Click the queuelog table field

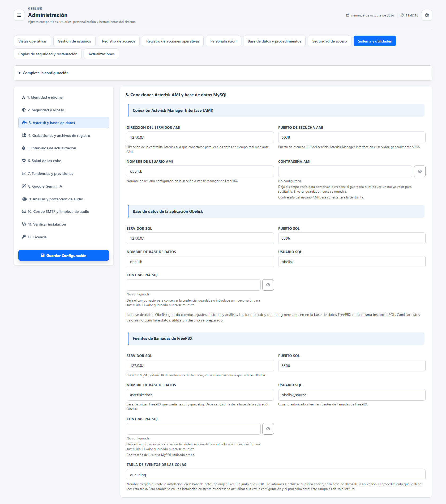pos(276,475)
